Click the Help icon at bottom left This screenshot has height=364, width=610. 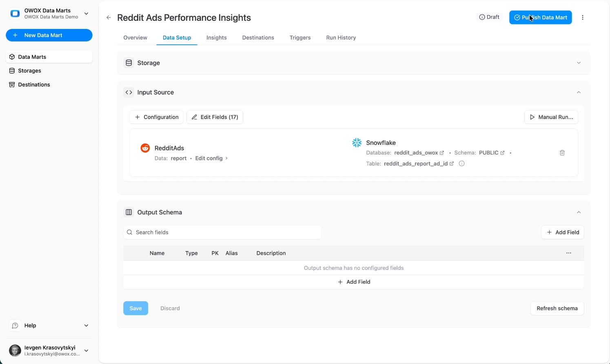15,325
